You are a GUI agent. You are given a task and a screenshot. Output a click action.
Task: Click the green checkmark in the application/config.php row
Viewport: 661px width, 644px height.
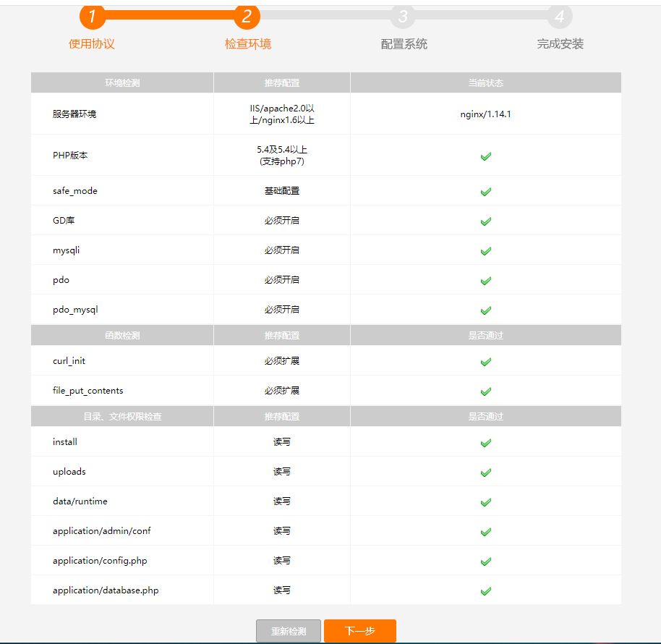click(x=486, y=562)
